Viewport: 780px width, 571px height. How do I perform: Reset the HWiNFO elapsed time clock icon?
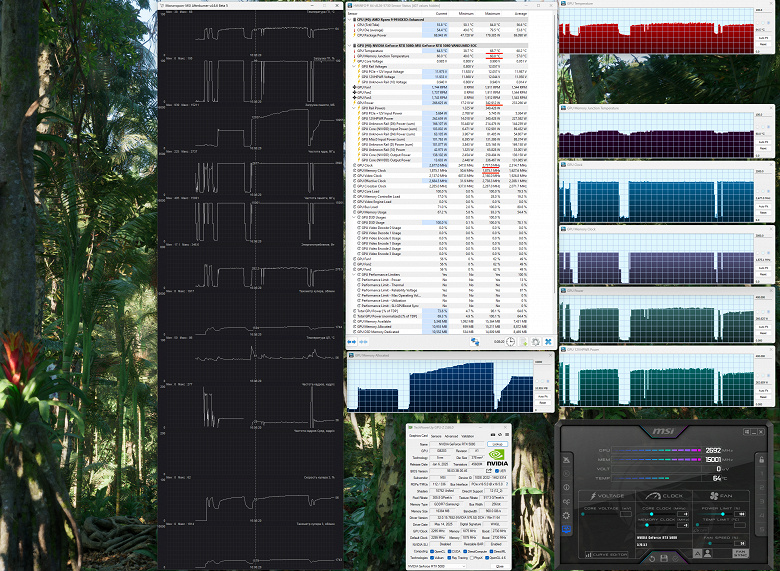(511, 341)
